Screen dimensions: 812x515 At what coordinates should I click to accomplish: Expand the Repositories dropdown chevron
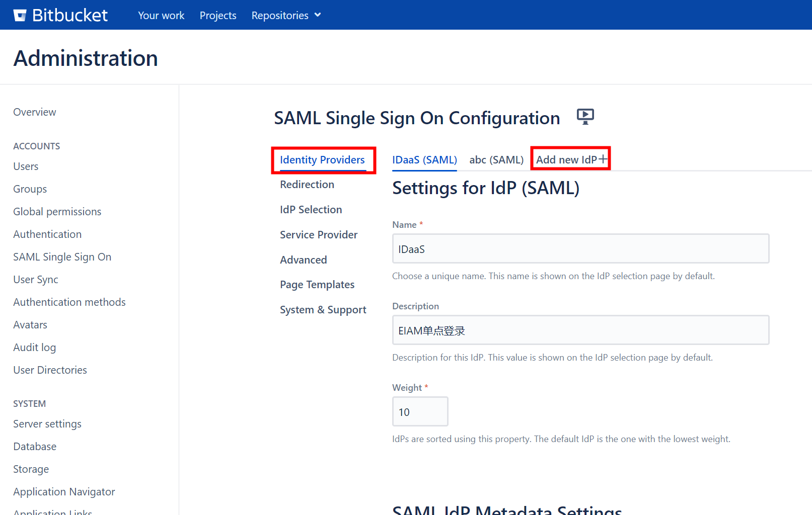pyautogui.click(x=318, y=15)
